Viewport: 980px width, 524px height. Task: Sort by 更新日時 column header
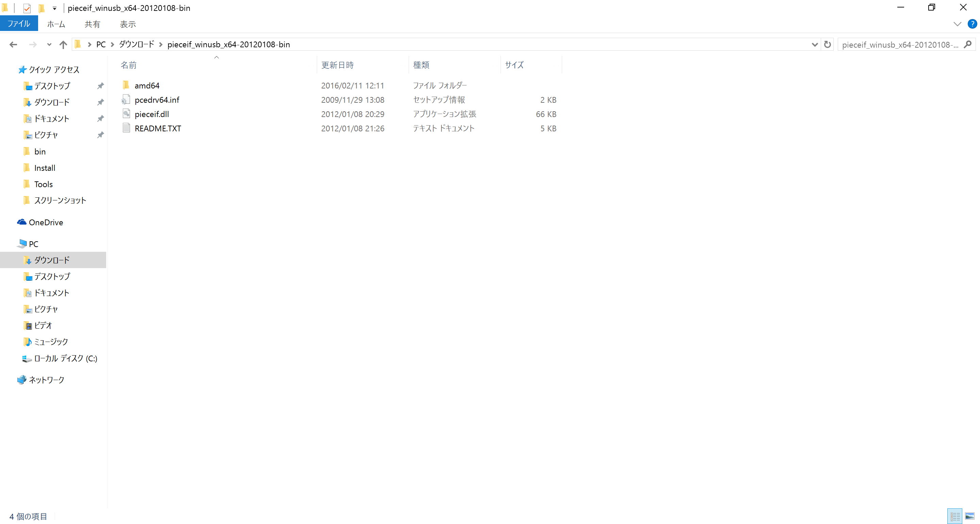[363, 65]
